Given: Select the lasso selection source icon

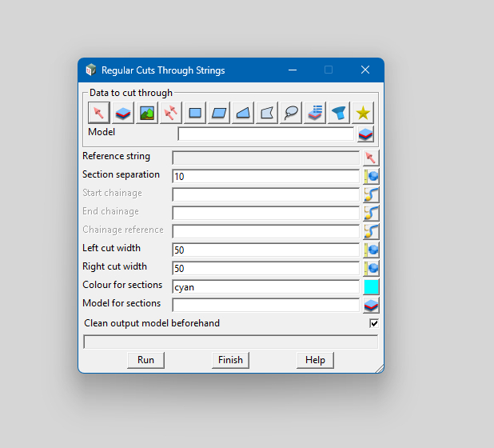Looking at the screenshot, I should pos(292,113).
